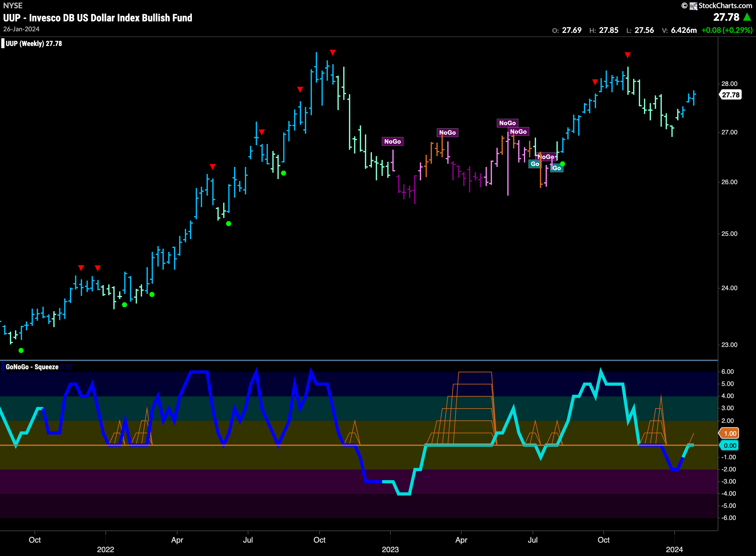Click the 2022 year label on the time axis
The image size is (756, 556).
pyautogui.click(x=106, y=550)
